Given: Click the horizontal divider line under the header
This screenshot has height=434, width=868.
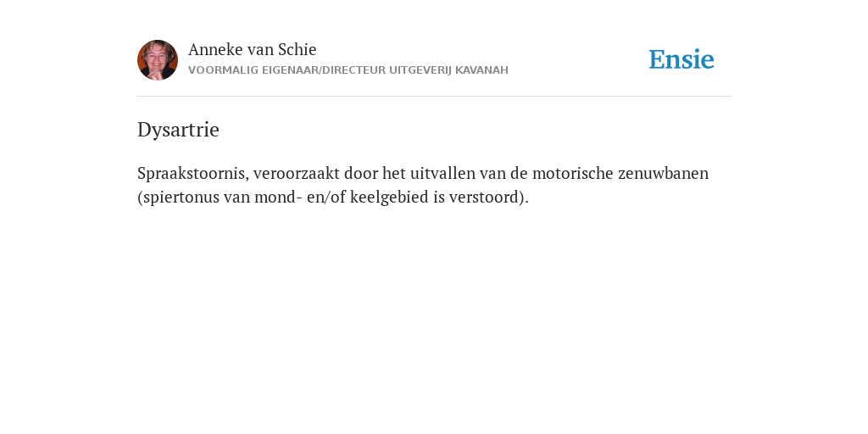Looking at the screenshot, I should [x=434, y=97].
